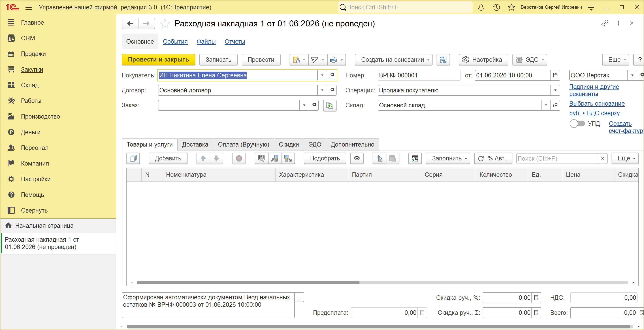
Task: Open the Дополнительно tab
Action: tap(352, 145)
